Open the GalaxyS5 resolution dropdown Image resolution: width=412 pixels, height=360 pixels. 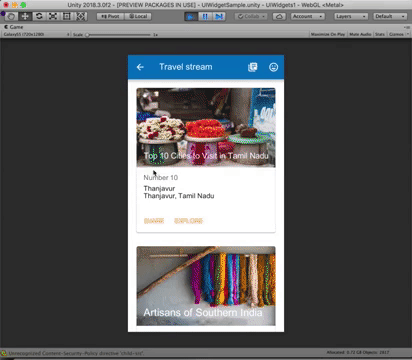[x=36, y=34]
